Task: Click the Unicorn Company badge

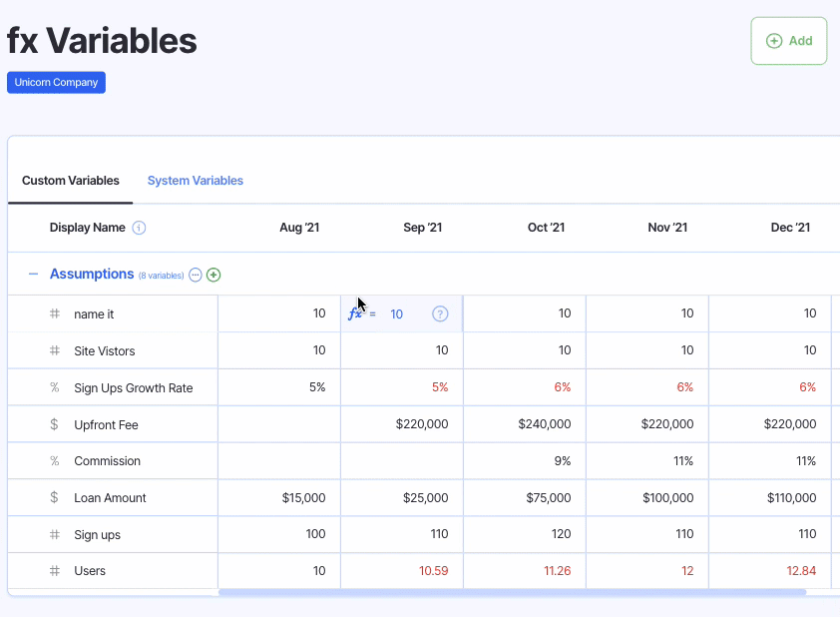Action: click(x=56, y=82)
